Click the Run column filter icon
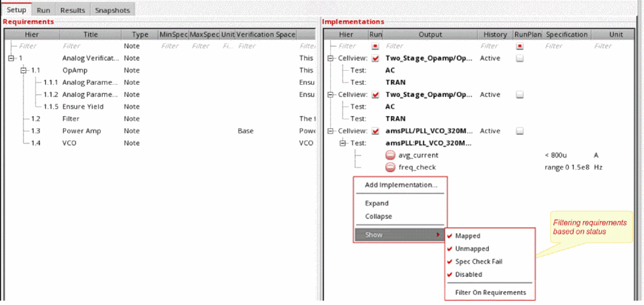The width and height of the screenshot is (644, 305). [375, 46]
